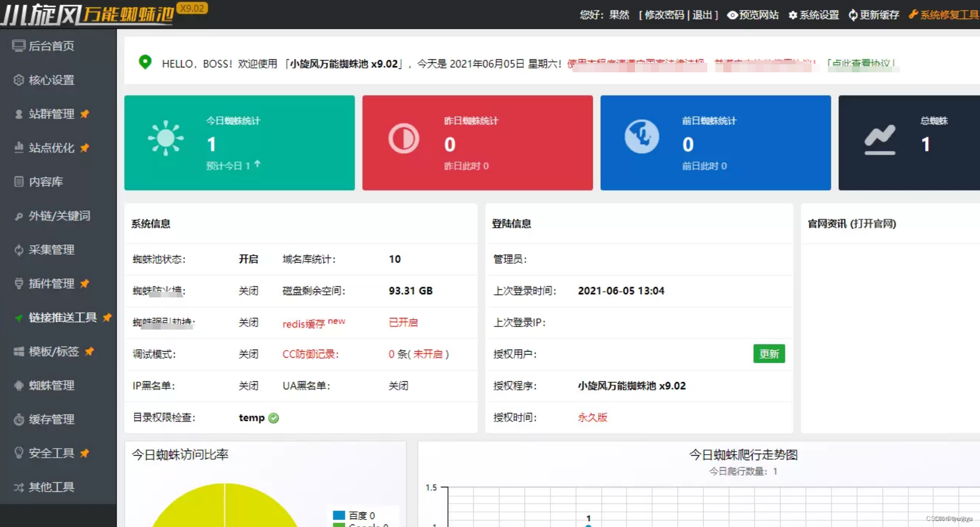Screen dimensions: 980x527
Task: Click the sun icon in 今日蜘蛛统计 card
Action: pyautogui.click(x=165, y=138)
